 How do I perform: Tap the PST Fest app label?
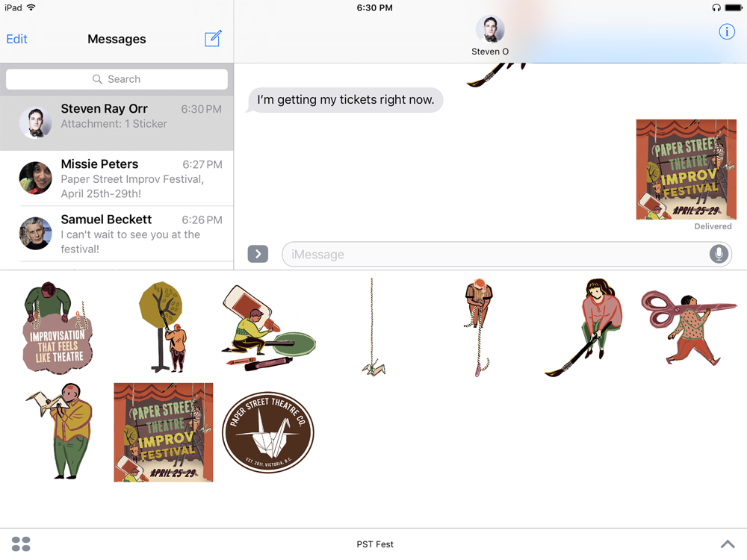pyautogui.click(x=375, y=544)
